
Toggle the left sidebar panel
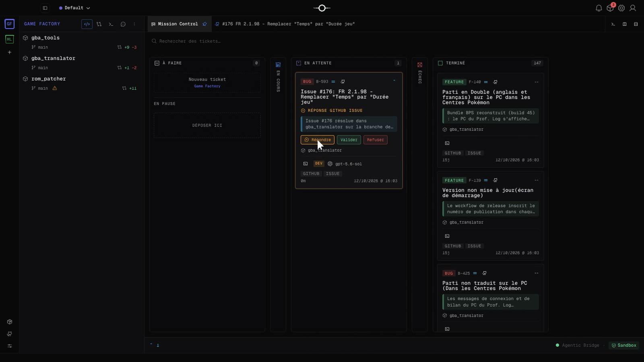45,8
